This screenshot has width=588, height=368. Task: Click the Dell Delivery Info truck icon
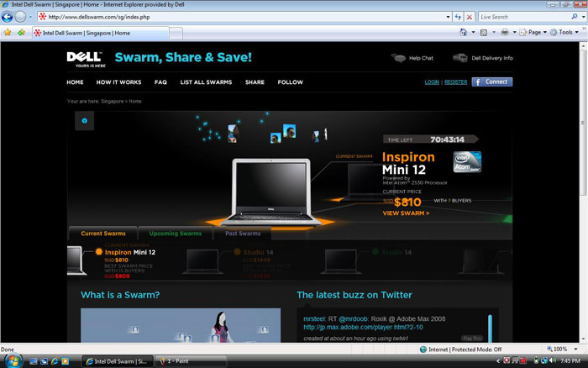pos(459,58)
